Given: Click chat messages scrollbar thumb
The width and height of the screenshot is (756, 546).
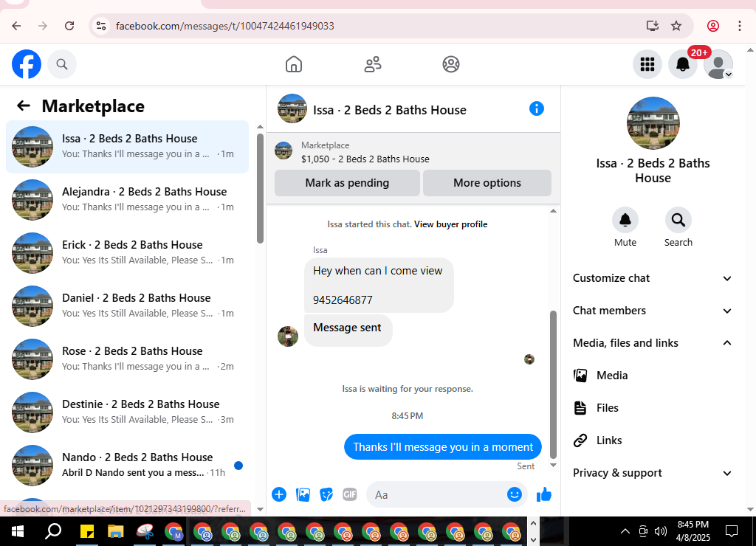Looking at the screenshot, I should (553, 384).
